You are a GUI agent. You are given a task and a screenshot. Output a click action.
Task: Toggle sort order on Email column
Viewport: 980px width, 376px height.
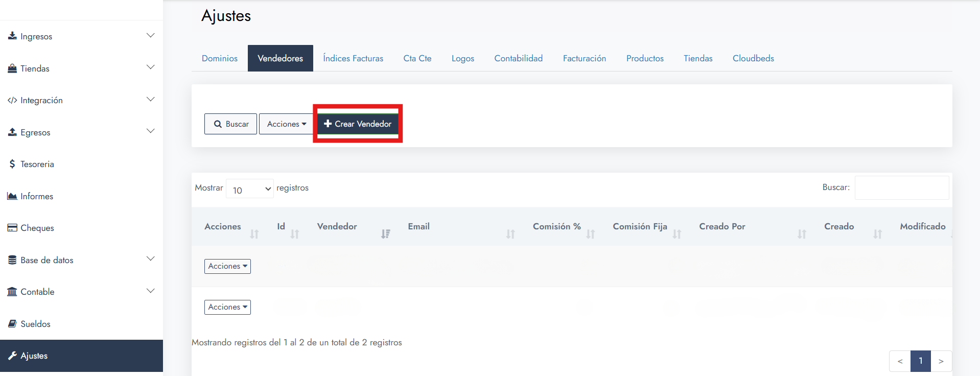pos(510,234)
